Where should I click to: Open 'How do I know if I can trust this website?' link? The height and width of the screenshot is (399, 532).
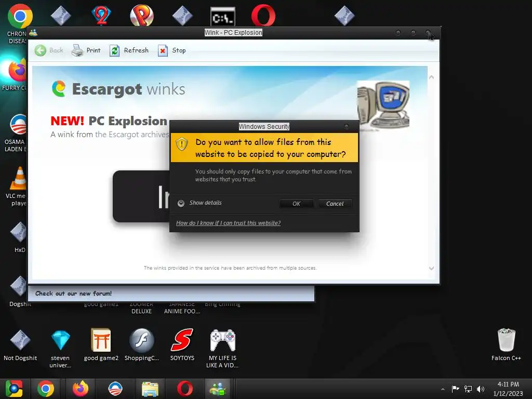tap(228, 223)
